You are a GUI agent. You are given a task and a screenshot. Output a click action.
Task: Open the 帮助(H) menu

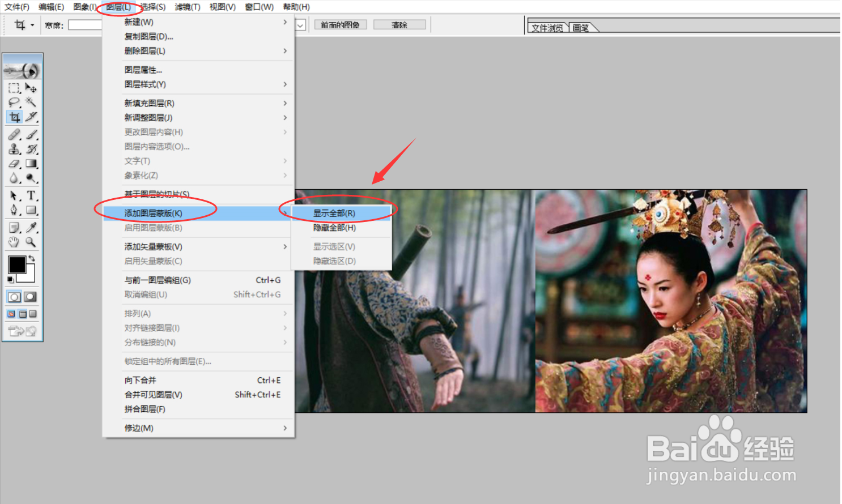coord(296,7)
